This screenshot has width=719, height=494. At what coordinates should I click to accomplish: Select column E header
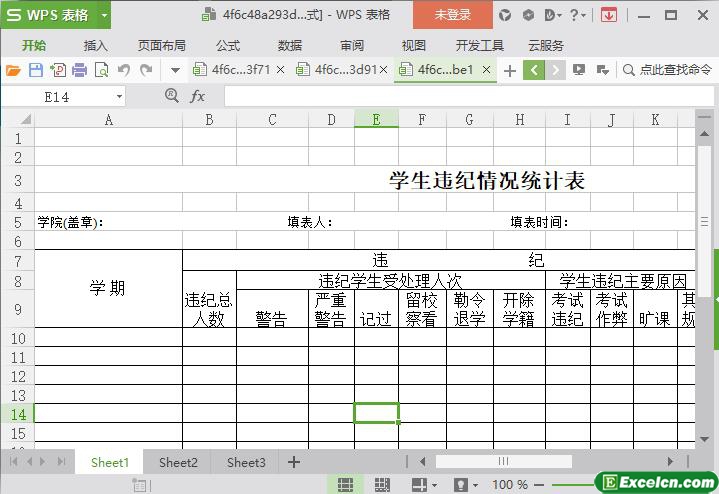point(376,119)
